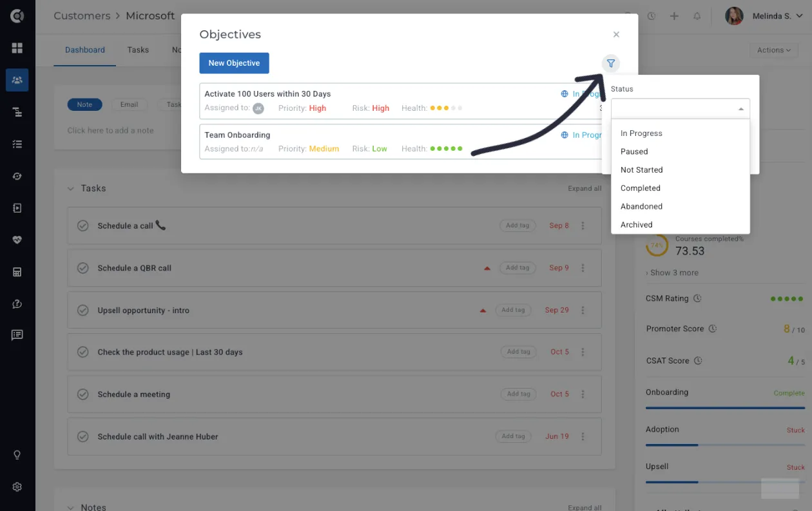Click the Onboarding progress bar

coord(725,408)
